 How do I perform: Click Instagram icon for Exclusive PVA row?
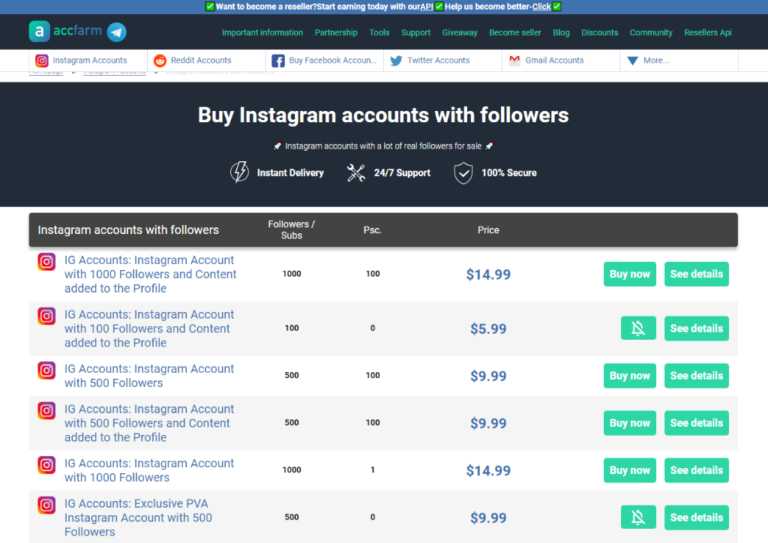point(47,505)
